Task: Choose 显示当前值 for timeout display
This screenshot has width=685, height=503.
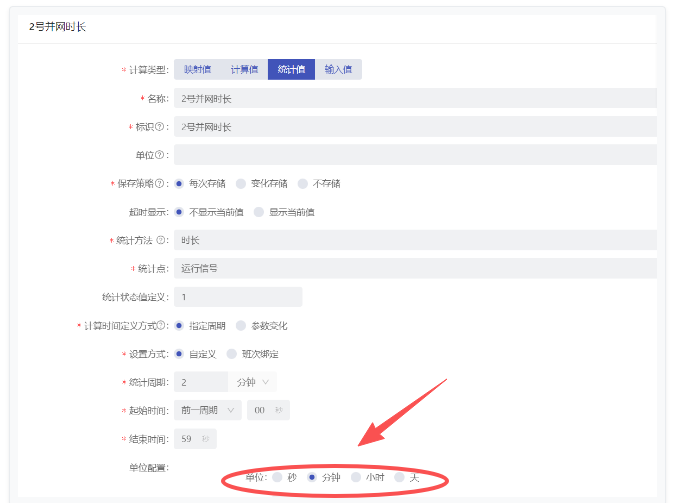Action: point(260,212)
